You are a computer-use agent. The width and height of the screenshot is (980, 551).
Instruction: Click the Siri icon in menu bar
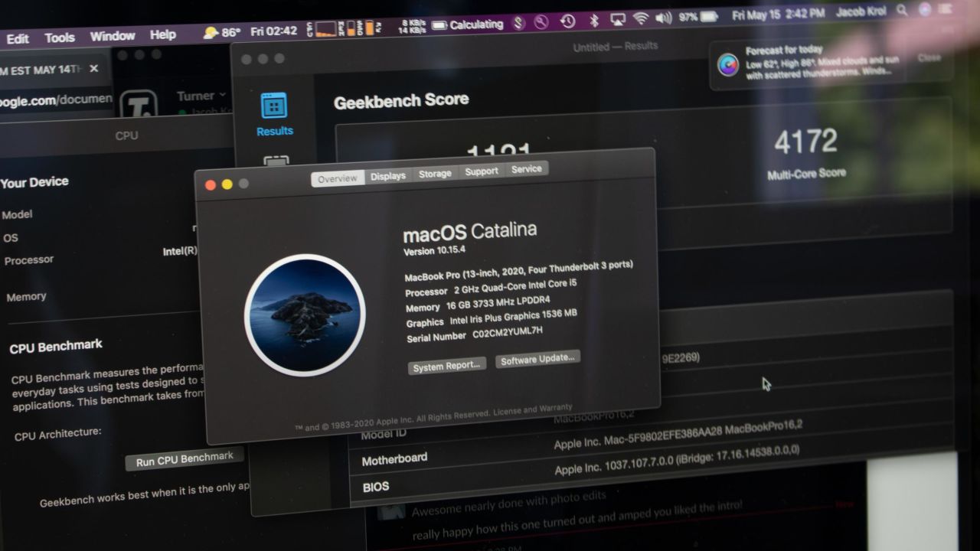point(926,10)
